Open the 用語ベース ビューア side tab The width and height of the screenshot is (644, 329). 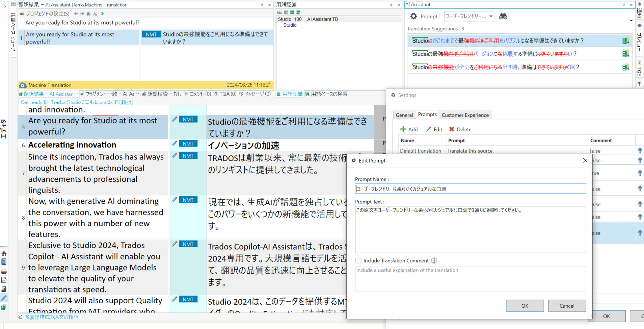pyautogui.click(x=13, y=29)
